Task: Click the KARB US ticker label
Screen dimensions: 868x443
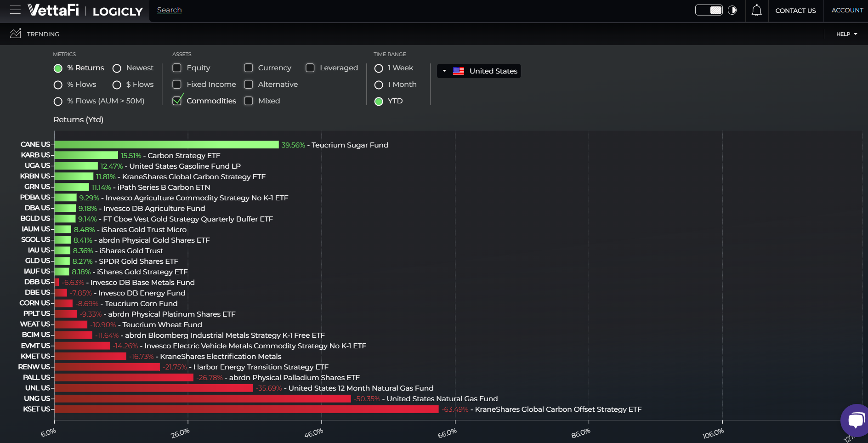Action: [35, 155]
